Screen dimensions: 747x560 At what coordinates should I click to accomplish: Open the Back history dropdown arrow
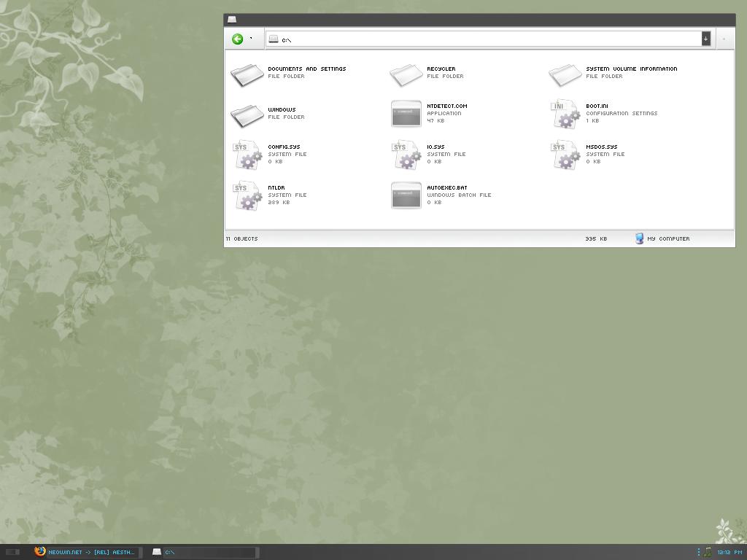tap(251, 39)
